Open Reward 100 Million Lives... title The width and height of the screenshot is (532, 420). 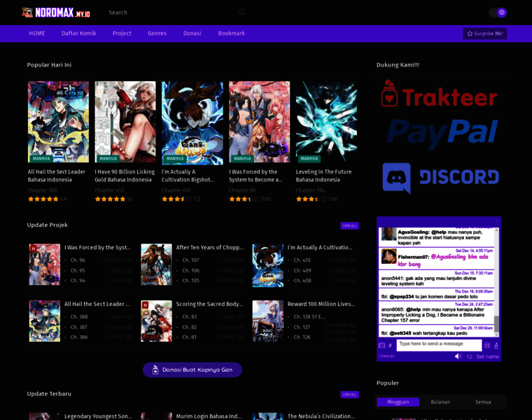(321, 304)
